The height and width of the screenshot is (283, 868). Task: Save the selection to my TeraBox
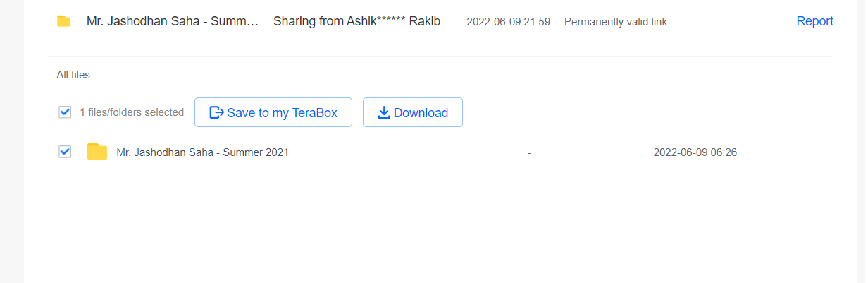click(273, 112)
